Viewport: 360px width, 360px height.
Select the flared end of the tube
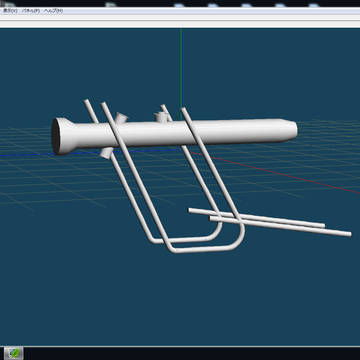62,136
